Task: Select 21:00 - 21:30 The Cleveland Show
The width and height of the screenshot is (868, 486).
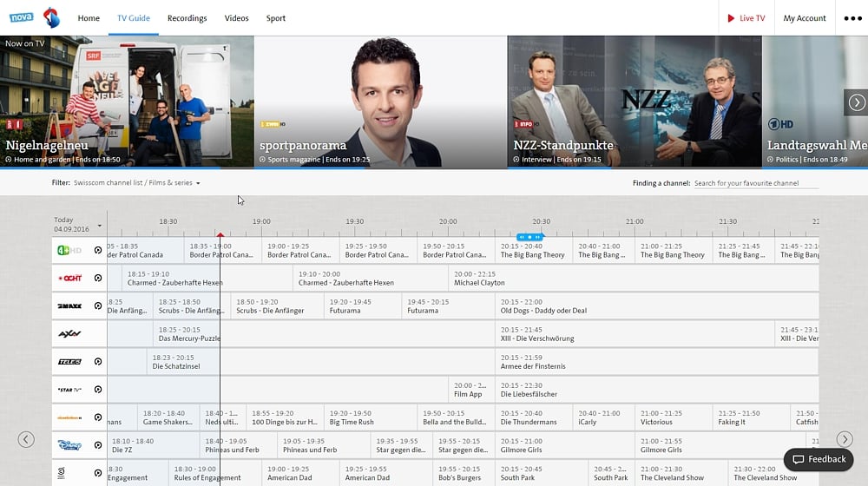Action: (x=681, y=473)
